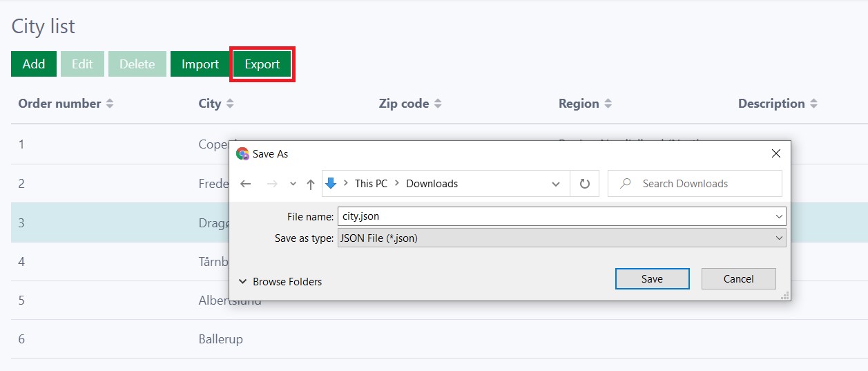Click the Export button
This screenshot has width=868, height=371.
pyautogui.click(x=262, y=64)
